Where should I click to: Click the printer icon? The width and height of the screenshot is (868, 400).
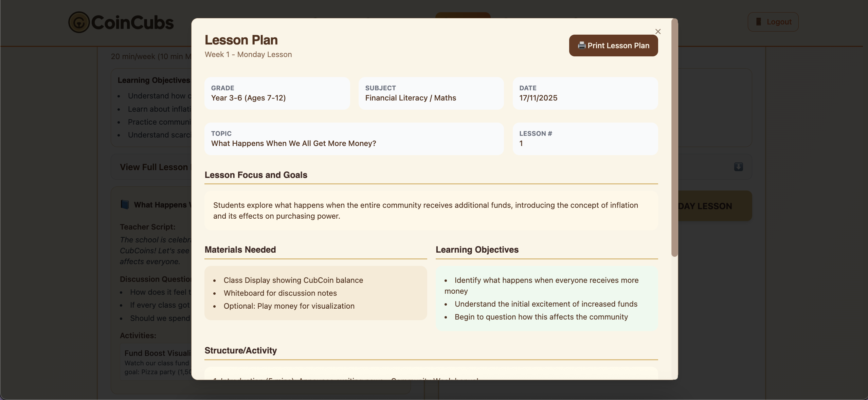point(581,46)
